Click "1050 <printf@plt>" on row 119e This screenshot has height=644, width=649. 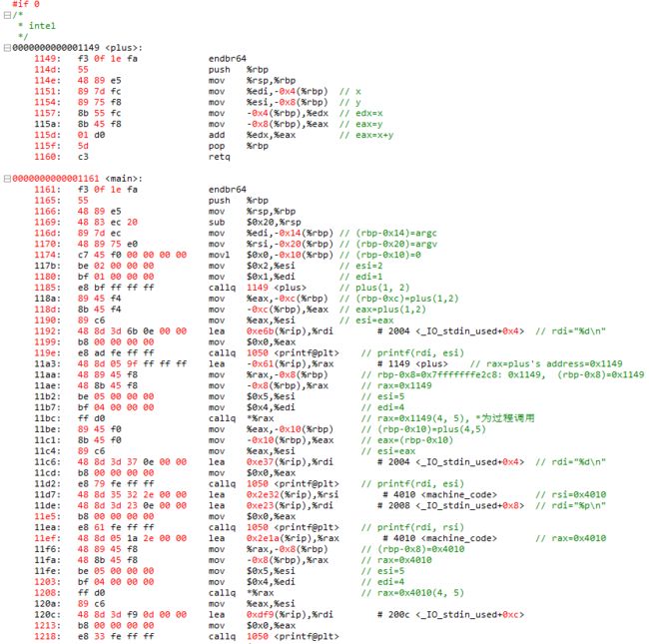[x=293, y=353]
